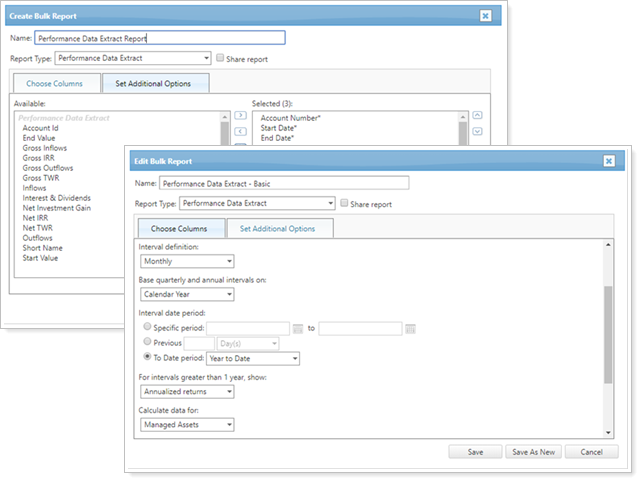Close the Edit Bulk Report dialog
The height and width of the screenshot is (483, 643).
coord(608,161)
